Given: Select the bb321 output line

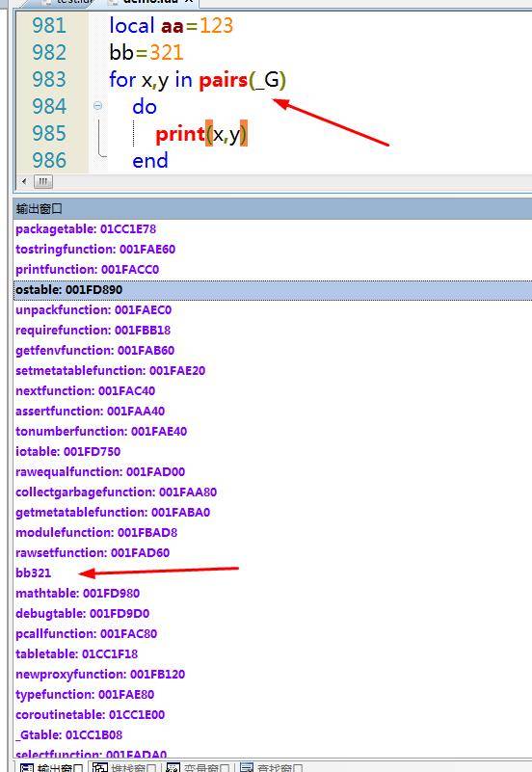Looking at the screenshot, I should 273,572.
